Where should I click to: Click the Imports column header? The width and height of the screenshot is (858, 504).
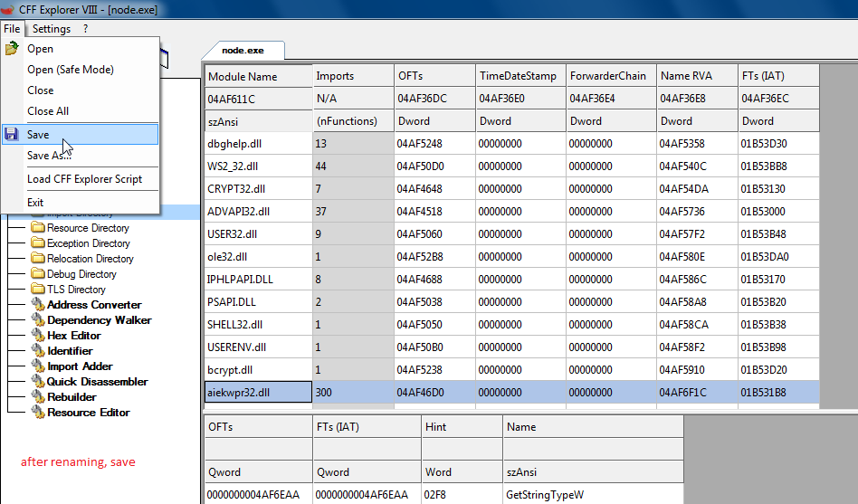click(x=353, y=76)
